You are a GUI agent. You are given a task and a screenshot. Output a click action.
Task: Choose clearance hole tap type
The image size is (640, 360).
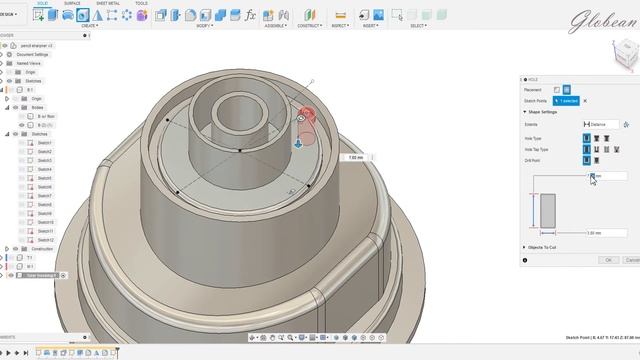click(x=597, y=149)
